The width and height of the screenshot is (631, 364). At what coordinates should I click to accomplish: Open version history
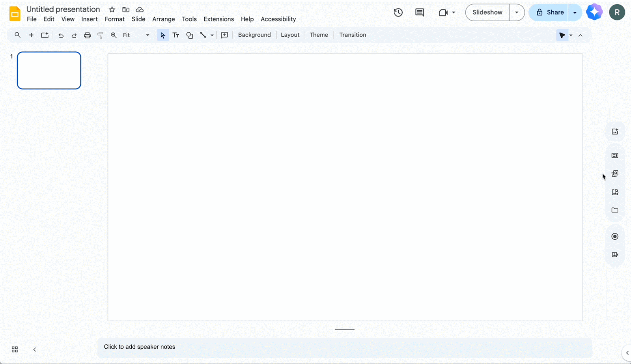tap(398, 12)
